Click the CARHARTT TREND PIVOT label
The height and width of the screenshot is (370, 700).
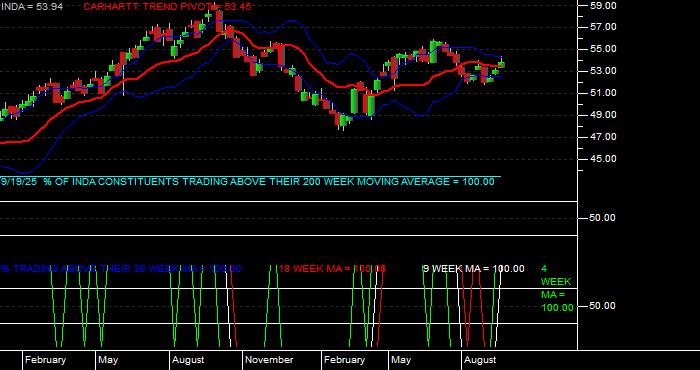(x=167, y=7)
